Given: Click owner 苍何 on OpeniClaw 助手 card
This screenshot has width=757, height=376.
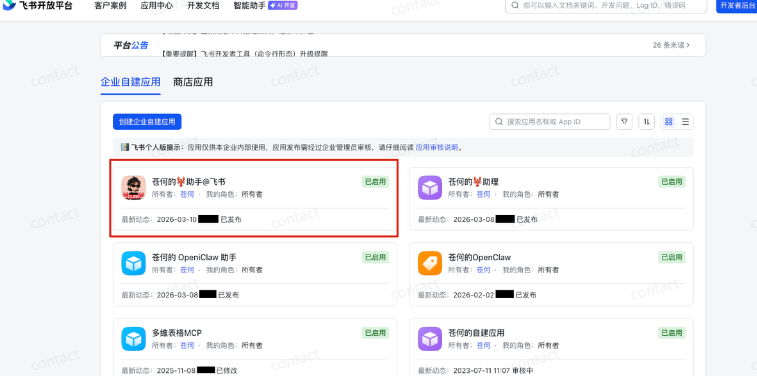Looking at the screenshot, I should click(x=187, y=270).
